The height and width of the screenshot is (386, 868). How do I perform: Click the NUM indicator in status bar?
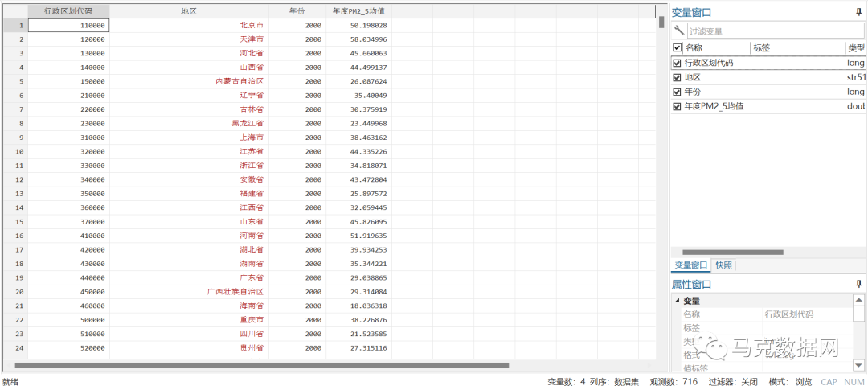(854, 381)
